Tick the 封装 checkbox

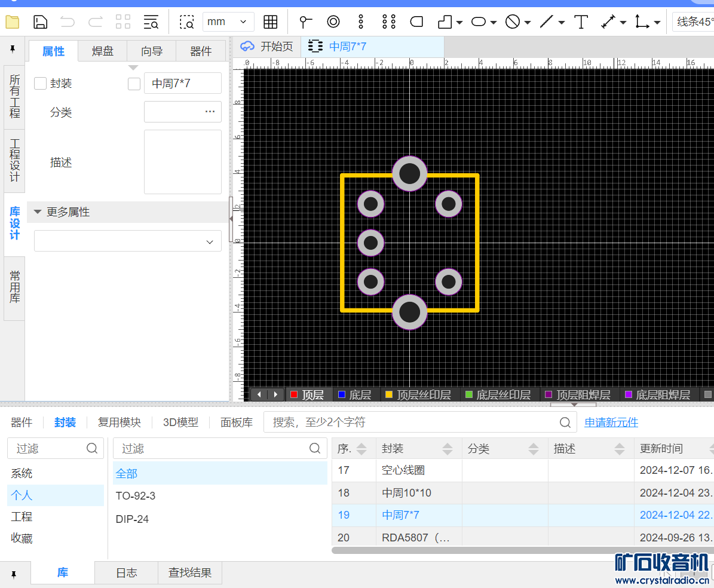coord(41,84)
